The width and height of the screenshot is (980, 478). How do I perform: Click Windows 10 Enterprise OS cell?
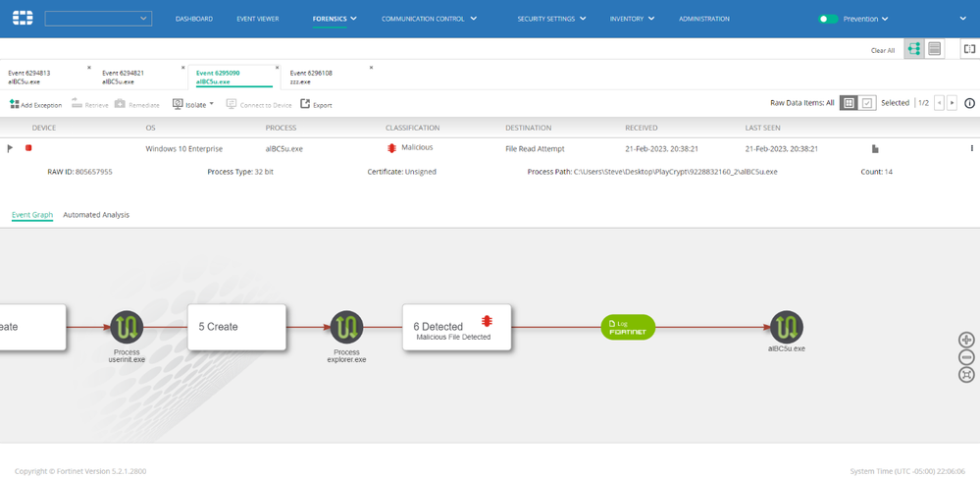click(183, 149)
